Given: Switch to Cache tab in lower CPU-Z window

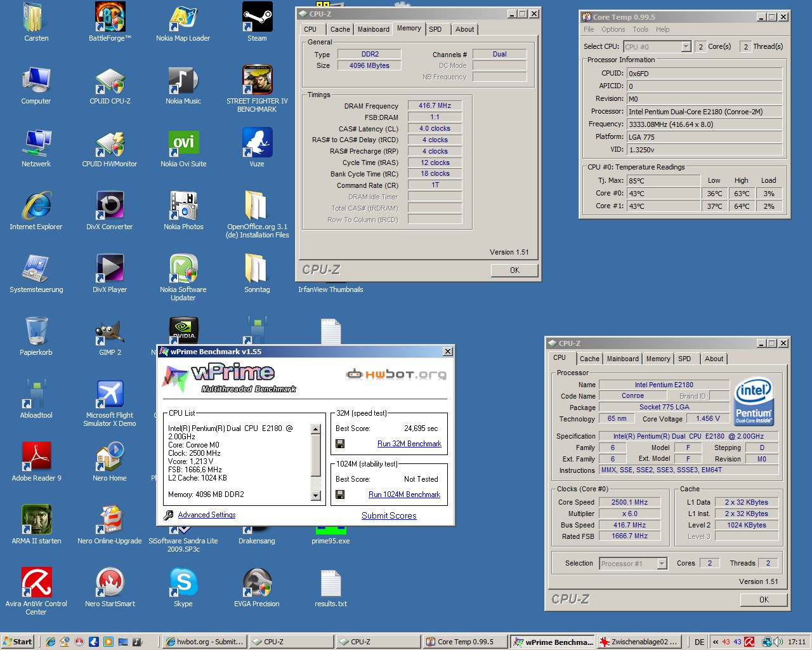Looking at the screenshot, I should (x=589, y=359).
